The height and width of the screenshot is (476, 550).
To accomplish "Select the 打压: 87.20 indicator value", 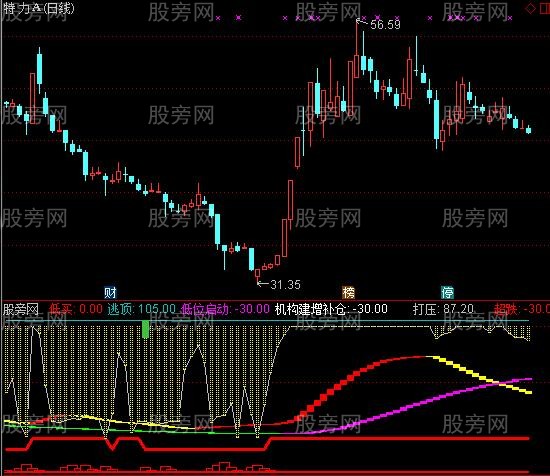I will point(443,309).
